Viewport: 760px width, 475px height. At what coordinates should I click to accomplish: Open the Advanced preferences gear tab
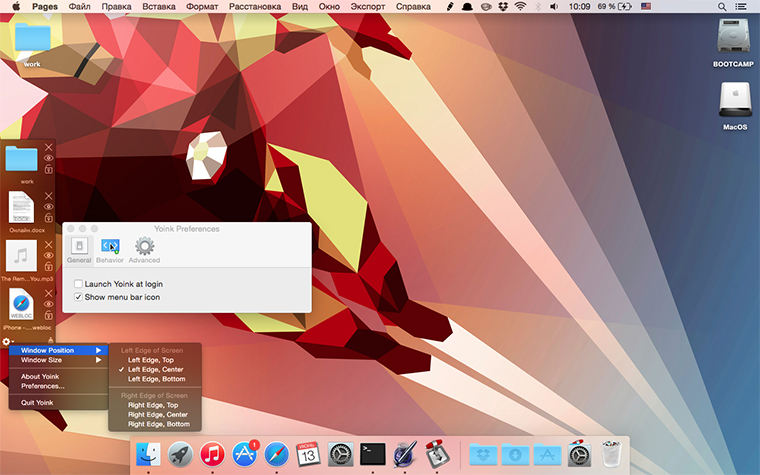144,247
